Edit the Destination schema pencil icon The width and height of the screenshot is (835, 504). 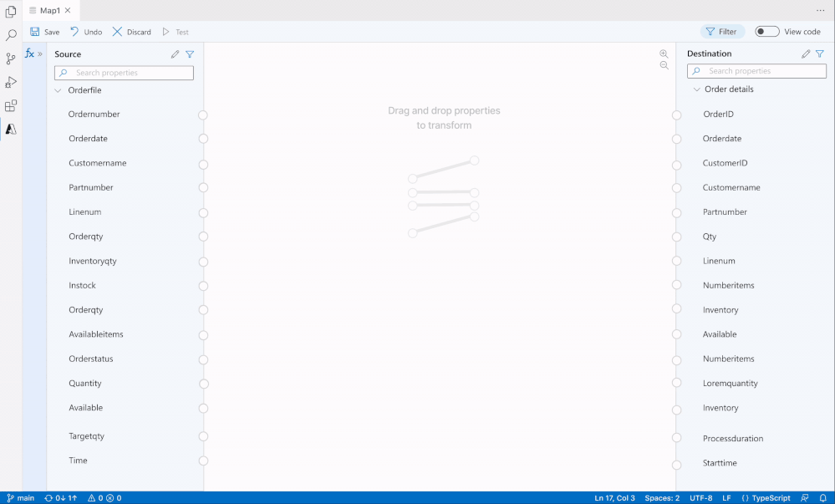[806, 53]
